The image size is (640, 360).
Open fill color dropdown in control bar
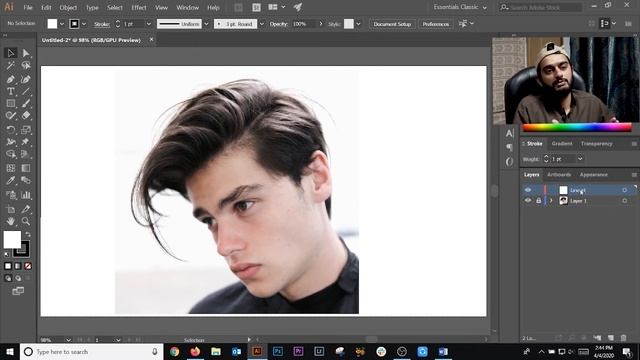[x=62, y=24]
